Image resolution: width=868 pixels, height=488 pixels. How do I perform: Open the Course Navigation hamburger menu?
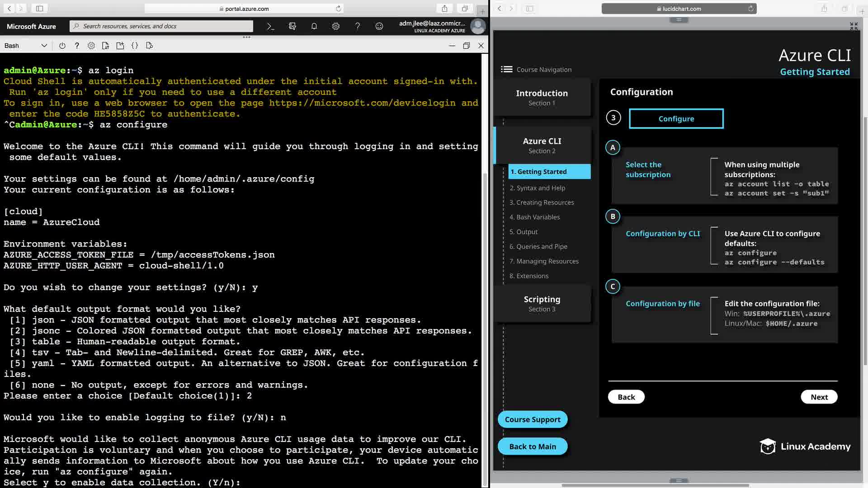pyautogui.click(x=506, y=69)
